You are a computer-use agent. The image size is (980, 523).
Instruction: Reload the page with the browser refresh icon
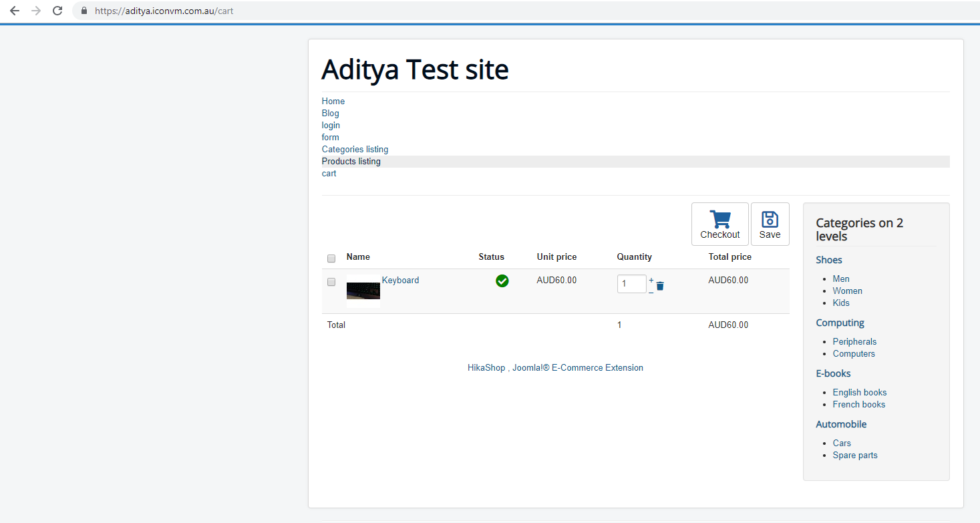(57, 11)
